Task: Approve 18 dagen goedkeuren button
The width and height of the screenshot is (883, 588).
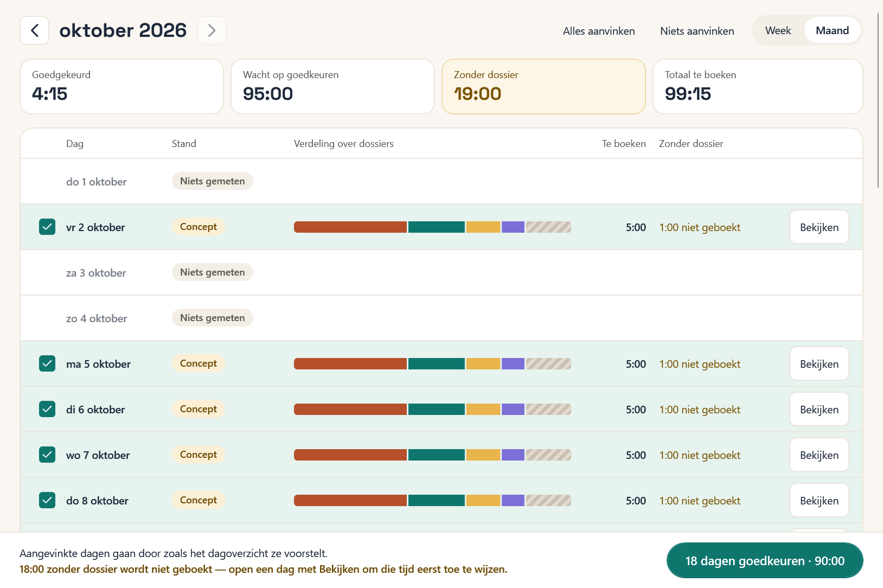Action: point(765,561)
